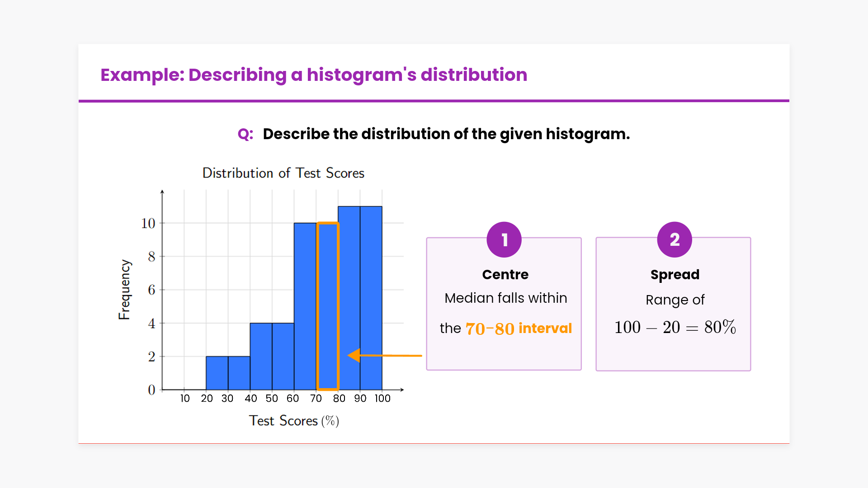Select the orange highlighted 70-80 bar
This screenshot has width=868, height=488.
coord(328,306)
